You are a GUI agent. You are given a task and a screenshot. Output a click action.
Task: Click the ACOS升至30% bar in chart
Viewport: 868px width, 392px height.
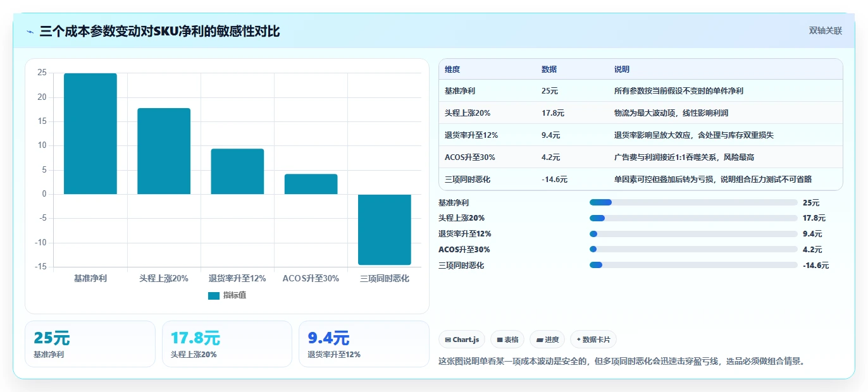[x=311, y=184]
